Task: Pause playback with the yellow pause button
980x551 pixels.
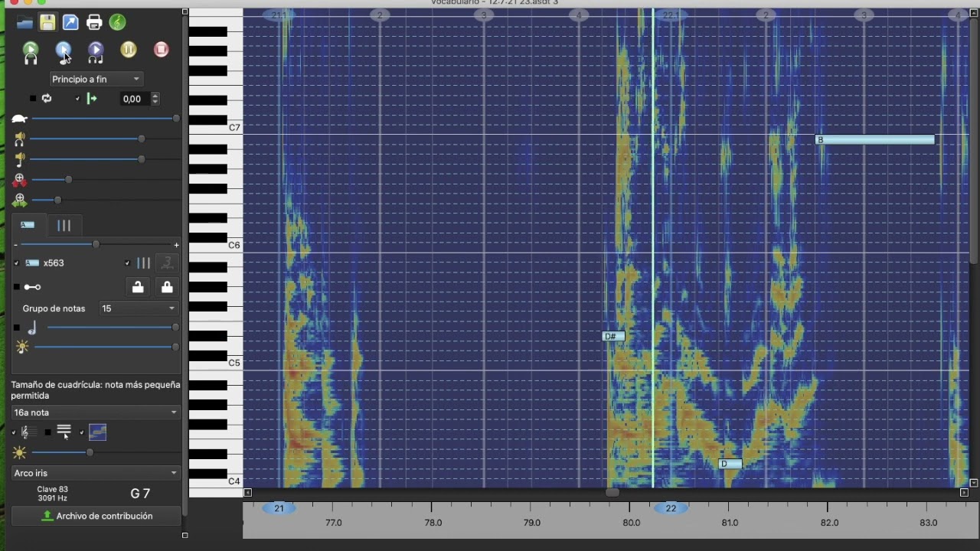Action: coord(129,50)
